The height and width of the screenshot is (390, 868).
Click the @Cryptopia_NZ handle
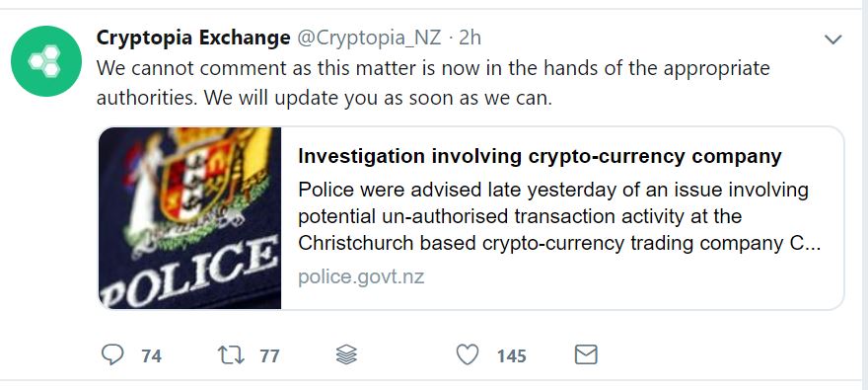point(369,38)
